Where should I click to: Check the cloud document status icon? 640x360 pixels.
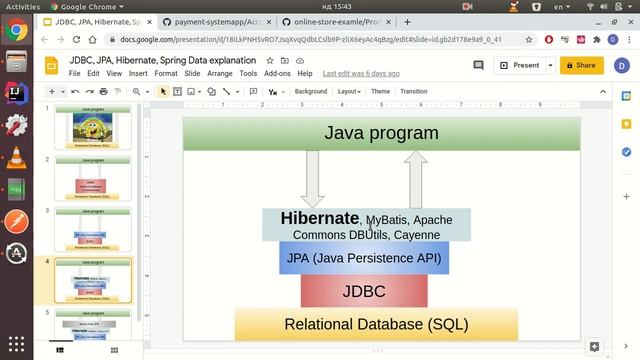[300, 61]
